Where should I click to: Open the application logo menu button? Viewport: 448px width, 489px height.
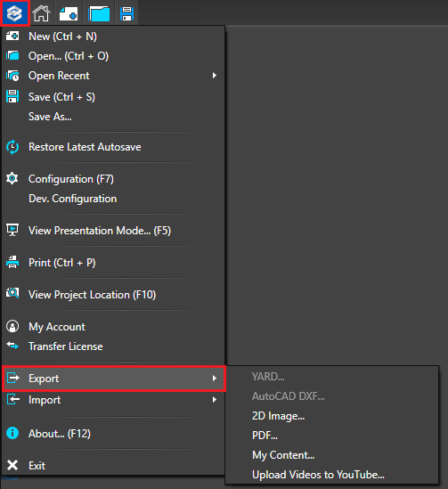click(x=14, y=13)
